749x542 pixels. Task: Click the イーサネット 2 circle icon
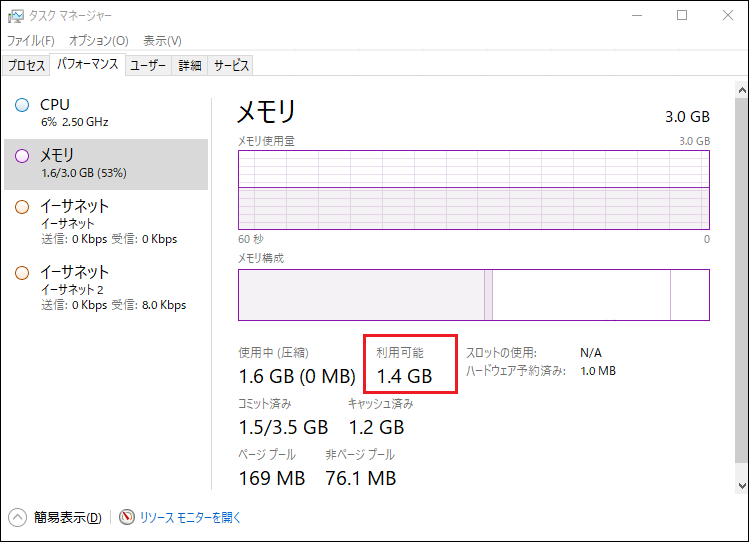point(22,273)
